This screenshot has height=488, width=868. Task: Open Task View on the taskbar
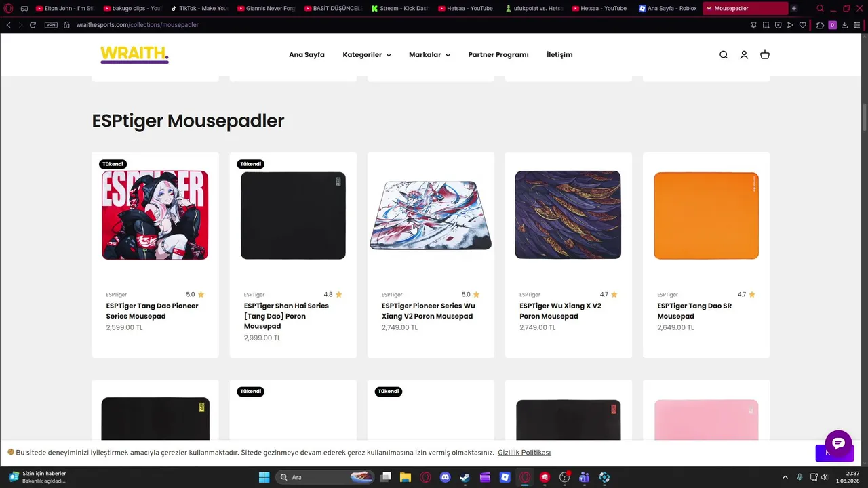386,477
